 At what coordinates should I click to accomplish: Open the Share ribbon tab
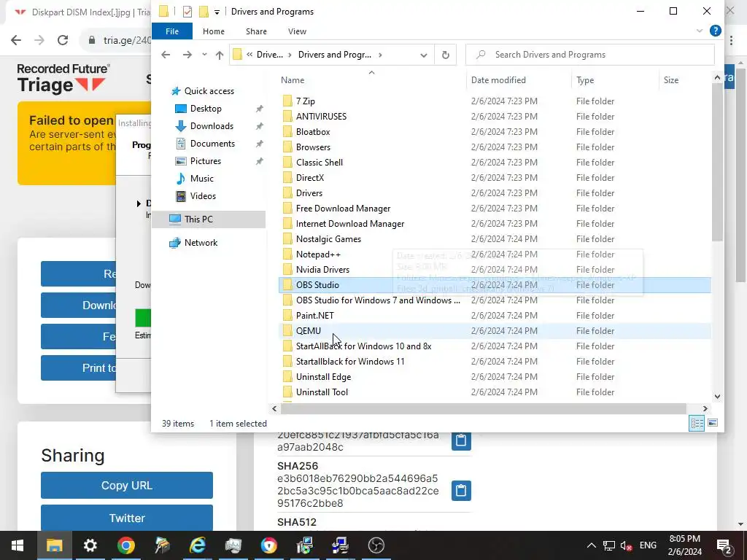pyautogui.click(x=256, y=31)
